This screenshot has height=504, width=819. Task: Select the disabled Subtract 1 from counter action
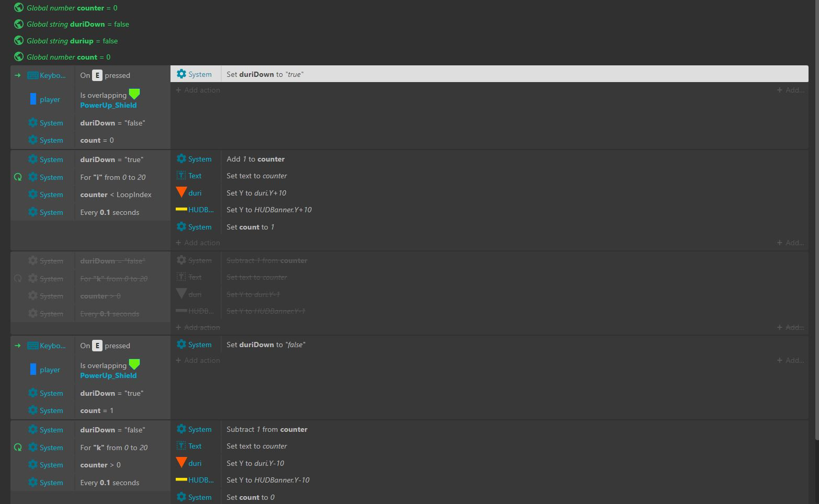point(514,260)
